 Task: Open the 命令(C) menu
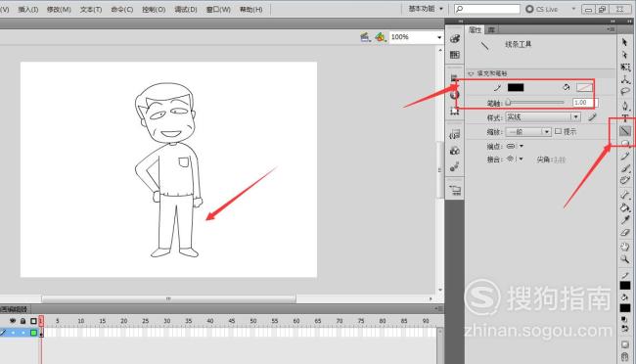[122, 9]
